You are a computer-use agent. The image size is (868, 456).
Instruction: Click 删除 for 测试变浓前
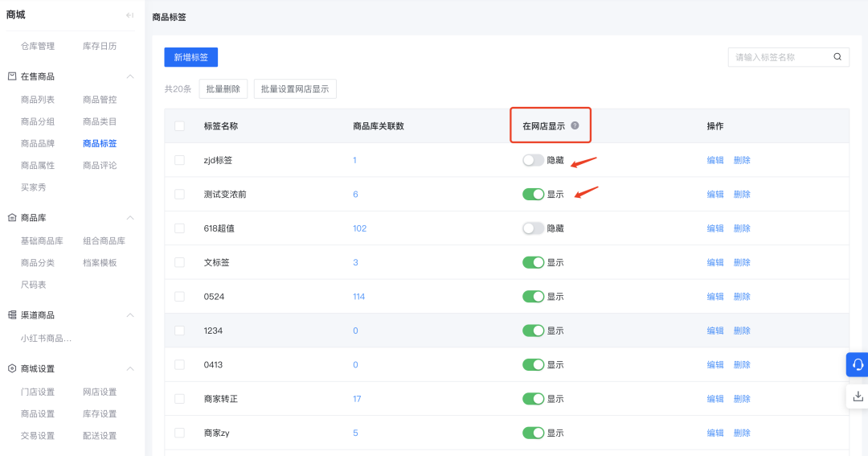[742, 195]
